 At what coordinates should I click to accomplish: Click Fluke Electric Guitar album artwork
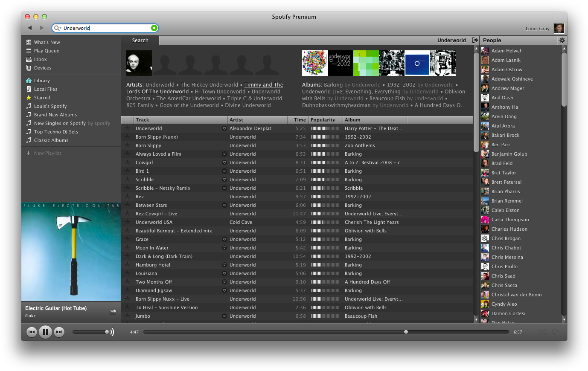[71, 252]
